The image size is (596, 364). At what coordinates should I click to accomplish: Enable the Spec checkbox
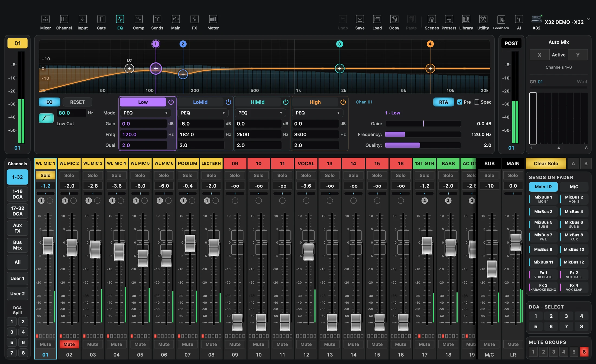pyautogui.click(x=477, y=102)
